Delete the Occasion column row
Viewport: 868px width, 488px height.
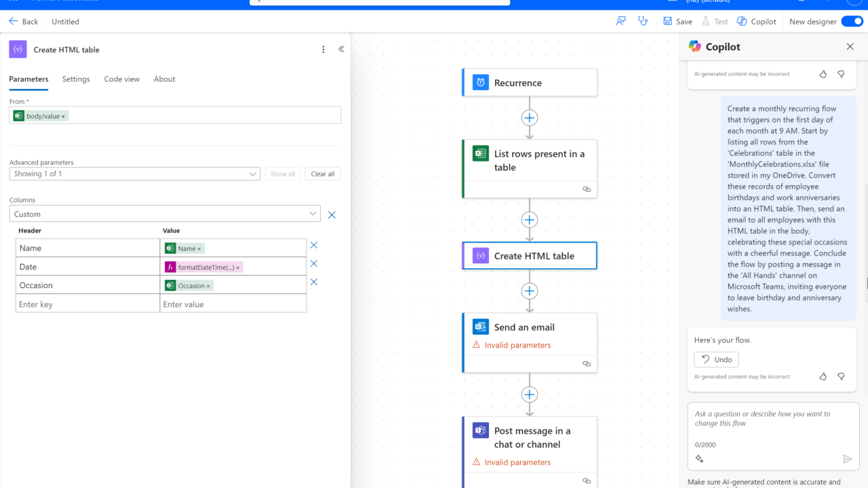click(x=314, y=282)
